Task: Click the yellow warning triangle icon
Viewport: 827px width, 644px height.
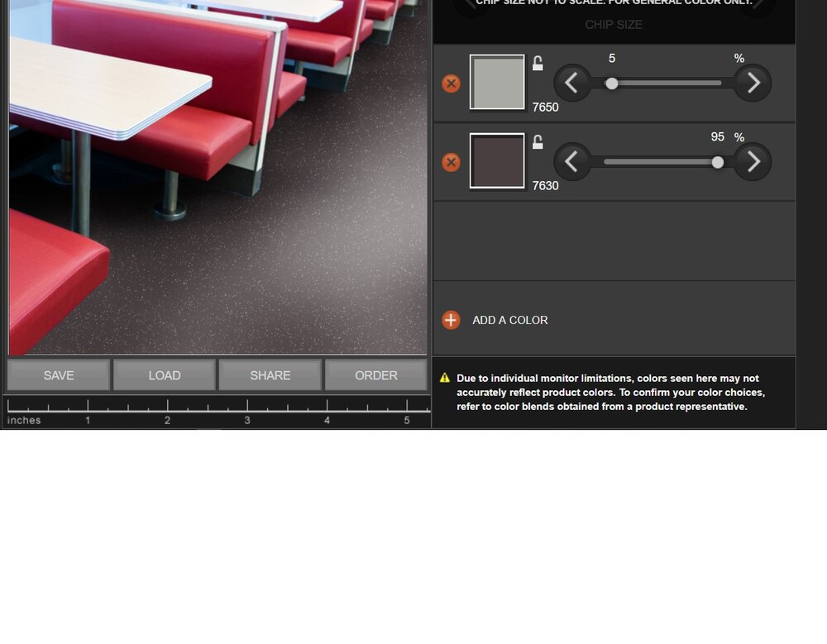Action: pos(445,378)
